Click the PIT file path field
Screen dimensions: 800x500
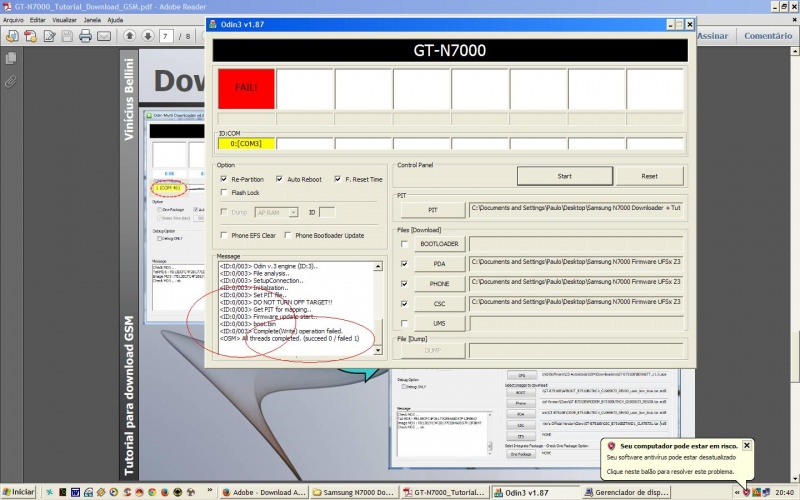click(576, 209)
